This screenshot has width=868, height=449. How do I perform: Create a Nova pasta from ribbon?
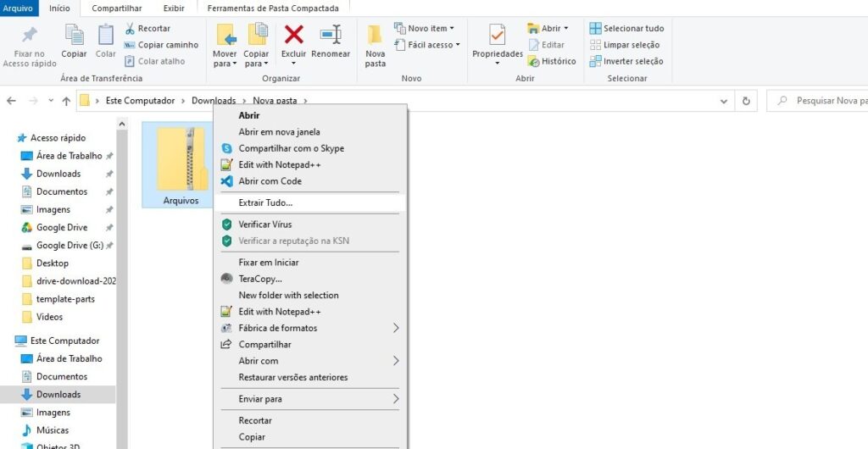coord(375,46)
